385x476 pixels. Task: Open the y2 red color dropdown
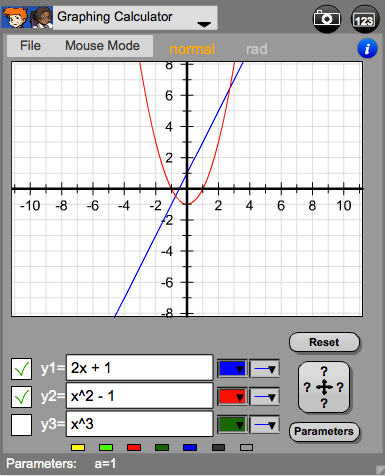tap(232, 397)
